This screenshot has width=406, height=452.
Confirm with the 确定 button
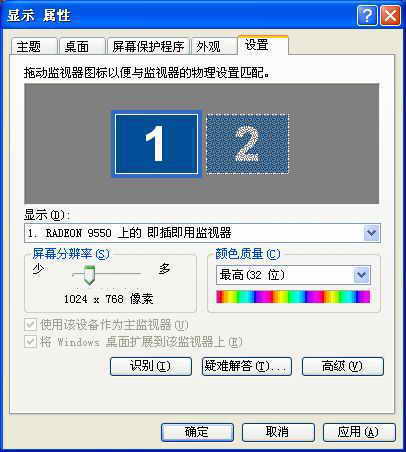pyautogui.click(x=197, y=432)
